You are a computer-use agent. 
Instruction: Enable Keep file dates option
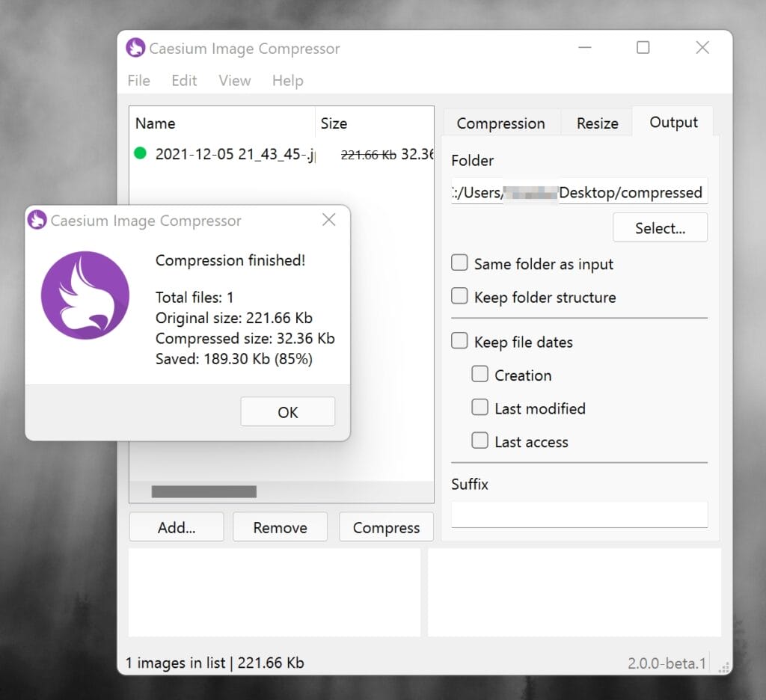click(x=459, y=340)
